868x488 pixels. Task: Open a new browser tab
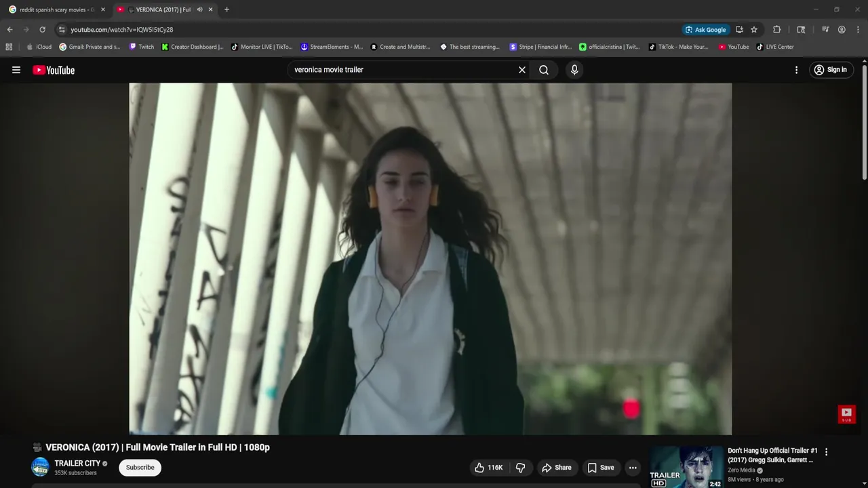(226, 9)
